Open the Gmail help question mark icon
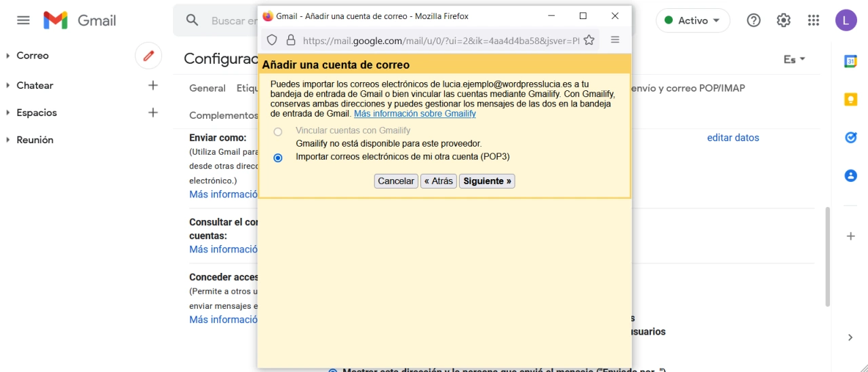Viewport: 868px width, 372px height. pos(753,20)
